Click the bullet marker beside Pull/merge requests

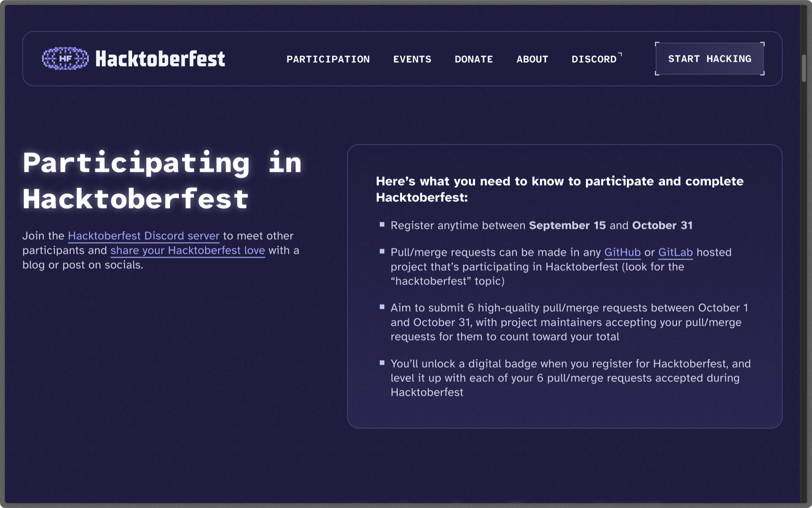(382, 252)
